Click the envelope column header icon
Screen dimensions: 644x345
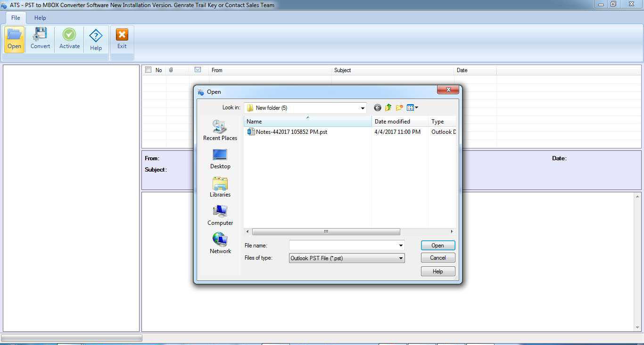click(198, 70)
